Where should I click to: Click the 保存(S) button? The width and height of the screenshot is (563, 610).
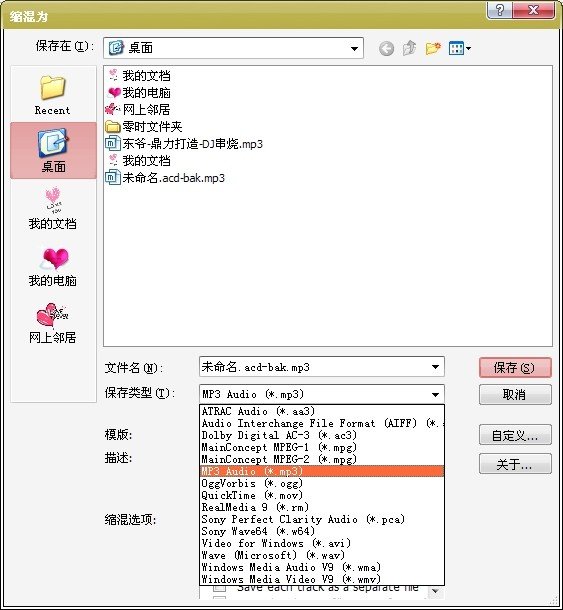pos(515,368)
